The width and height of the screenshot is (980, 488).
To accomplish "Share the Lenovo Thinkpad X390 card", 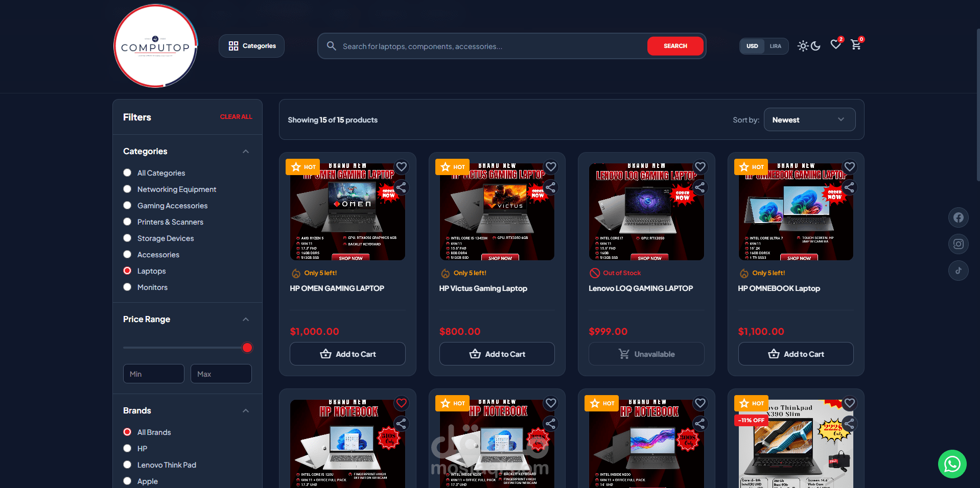I will point(850,424).
